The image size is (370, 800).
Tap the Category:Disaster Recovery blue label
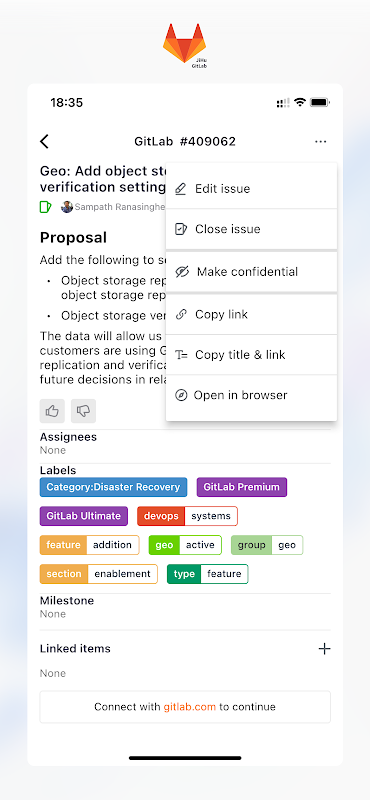pyautogui.click(x=113, y=487)
